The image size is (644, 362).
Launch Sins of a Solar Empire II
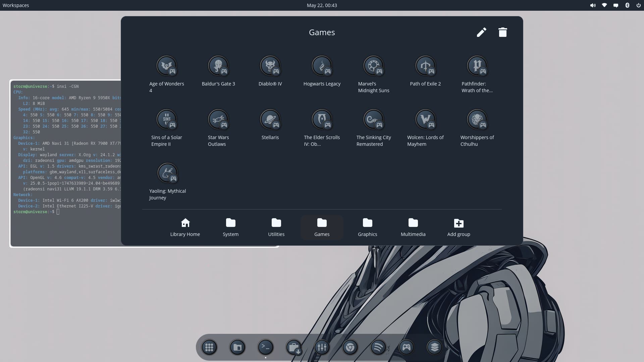(x=167, y=120)
